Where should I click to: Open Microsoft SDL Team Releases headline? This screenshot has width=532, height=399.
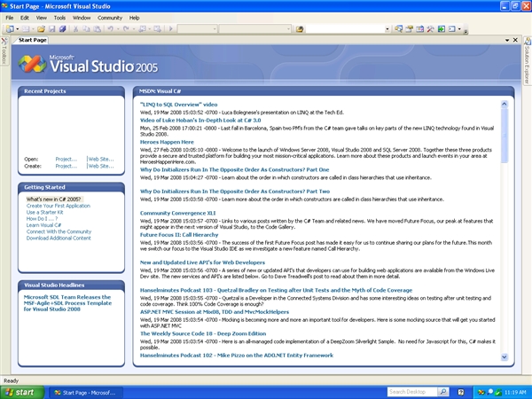coord(67,303)
